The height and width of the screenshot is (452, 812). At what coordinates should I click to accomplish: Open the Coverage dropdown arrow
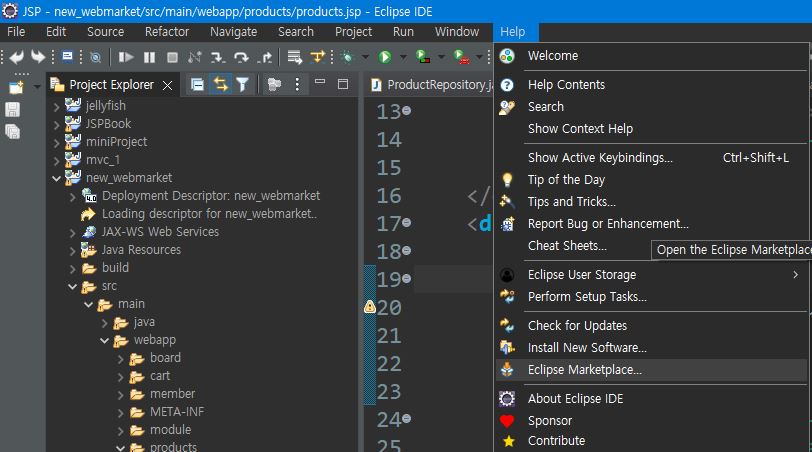pos(441,57)
